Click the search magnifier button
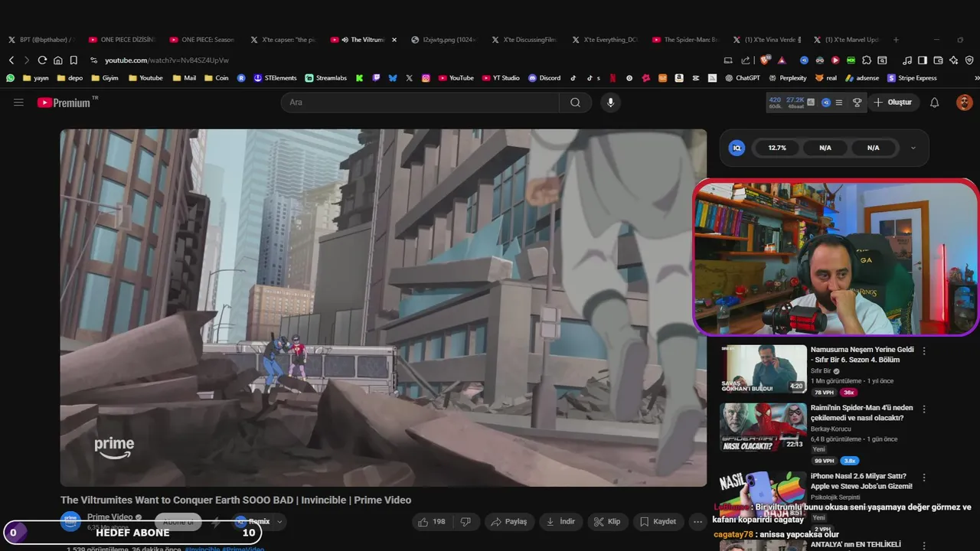 (x=575, y=103)
